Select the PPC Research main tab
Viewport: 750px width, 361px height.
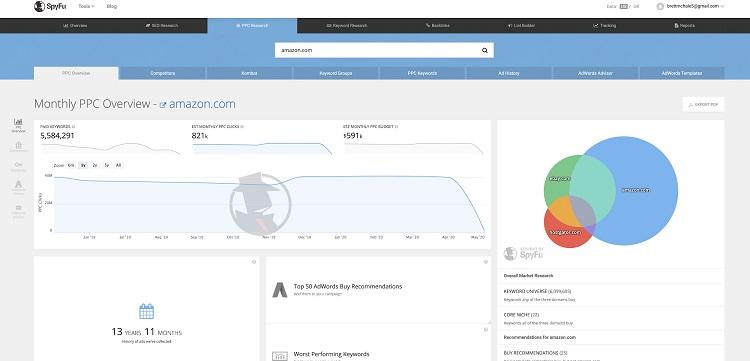[x=252, y=25]
